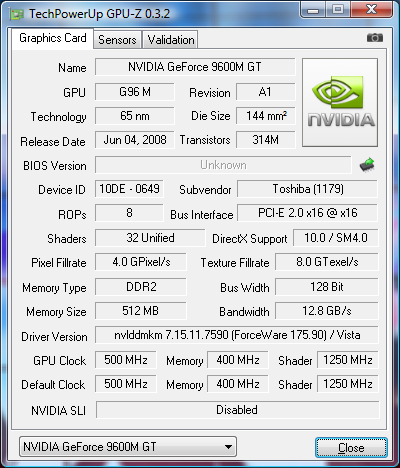Click the Texture Fillrate field 8.0 GTexel/s
The height and width of the screenshot is (468, 400).
coord(327,262)
